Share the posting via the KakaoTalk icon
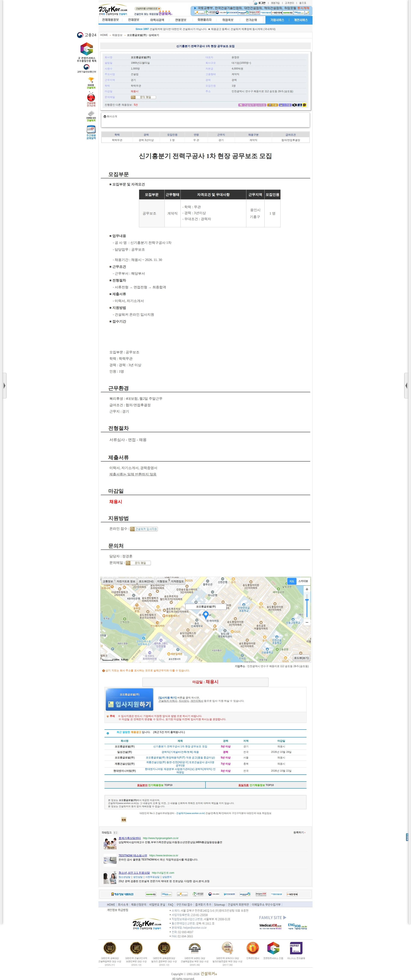Viewport: 411px width, 980px height. [x=304, y=105]
